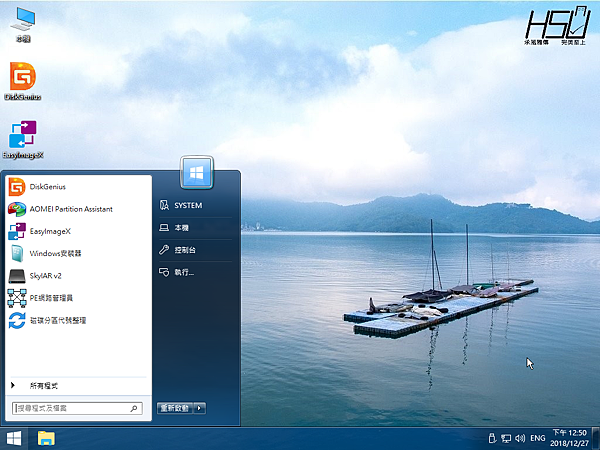This screenshot has height=450, width=600.
Task: Open the computer icon on the desktop
Action: 23,24
